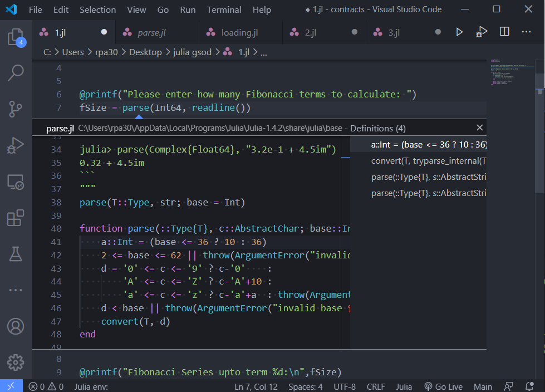Click 'julia gsod' in the breadcrumb

point(192,52)
